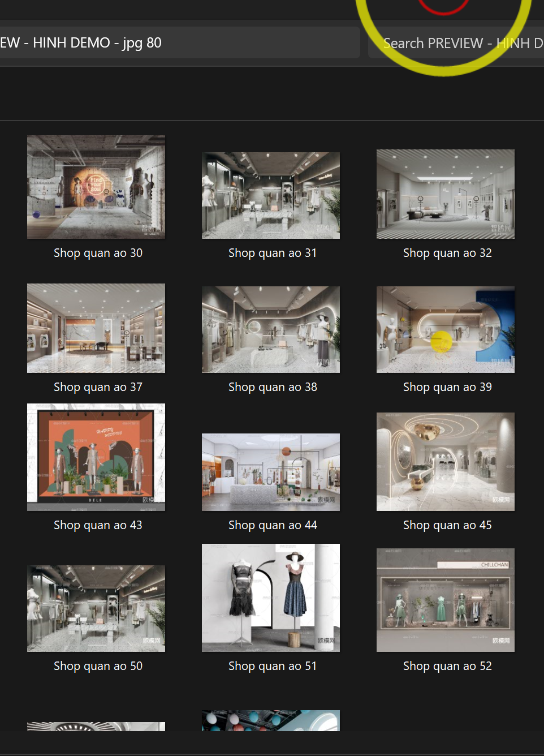Image resolution: width=544 pixels, height=756 pixels.
Task: Click the file name Shop quan ao 37
Action: [x=98, y=387]
